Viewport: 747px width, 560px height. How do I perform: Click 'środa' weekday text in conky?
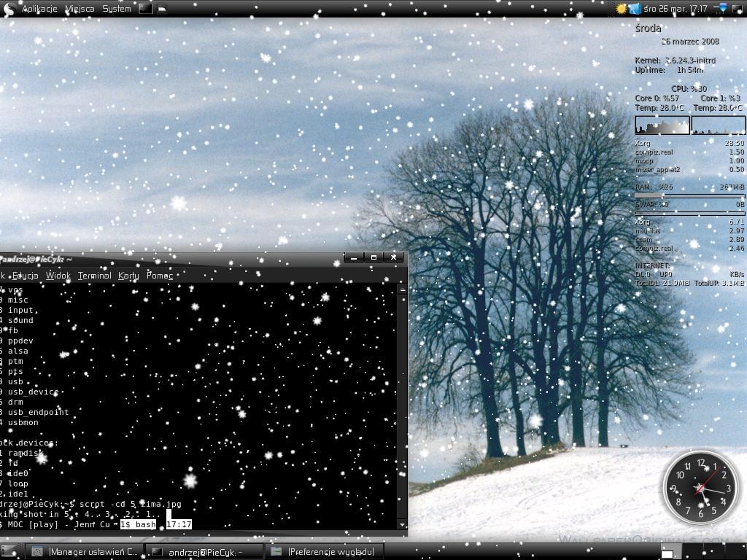coord(648,28)
